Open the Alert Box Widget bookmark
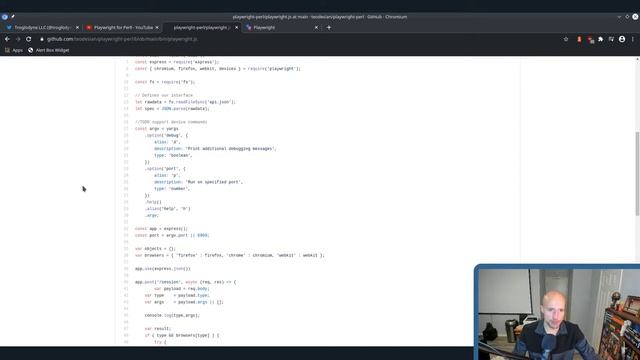Viewport: 640px width, 360px height. click(49, 50)
